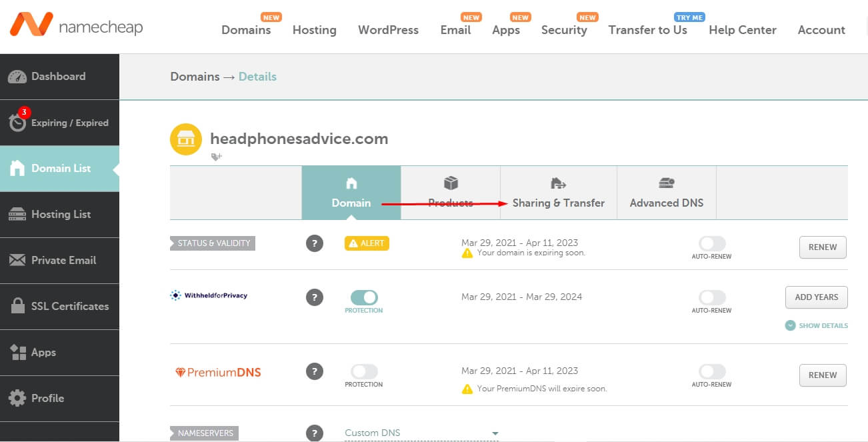Open the Custom DNS nameservers dropdown
Viewport: 868px width, 442px height.
click(421, 433)
